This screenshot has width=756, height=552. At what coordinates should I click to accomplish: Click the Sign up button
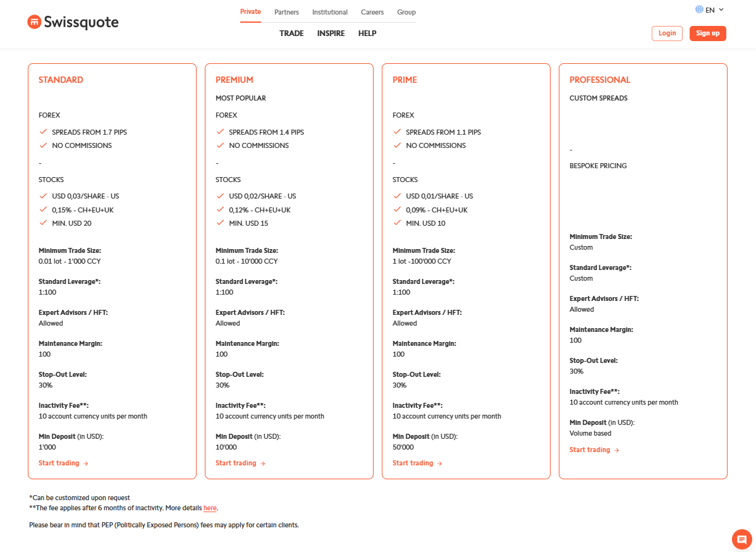[707, 33]
